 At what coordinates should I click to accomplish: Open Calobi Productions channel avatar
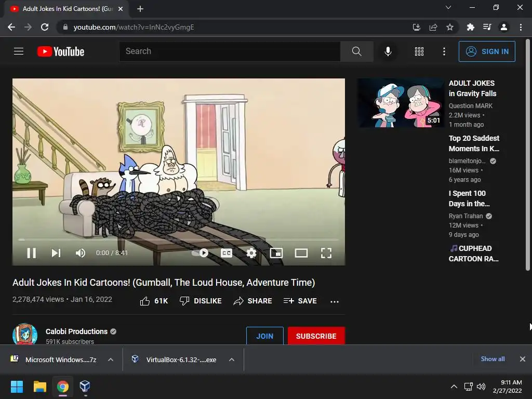tap(25, 334)
